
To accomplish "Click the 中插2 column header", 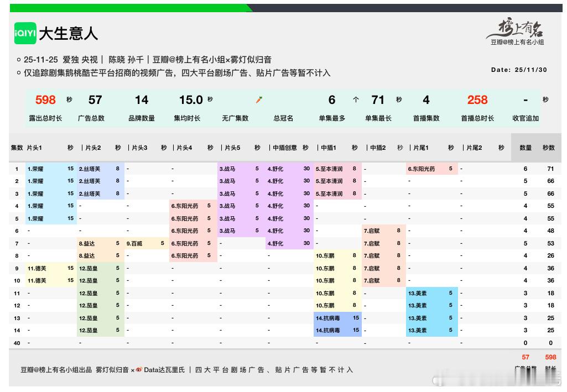I will click(x=378, y=148).
